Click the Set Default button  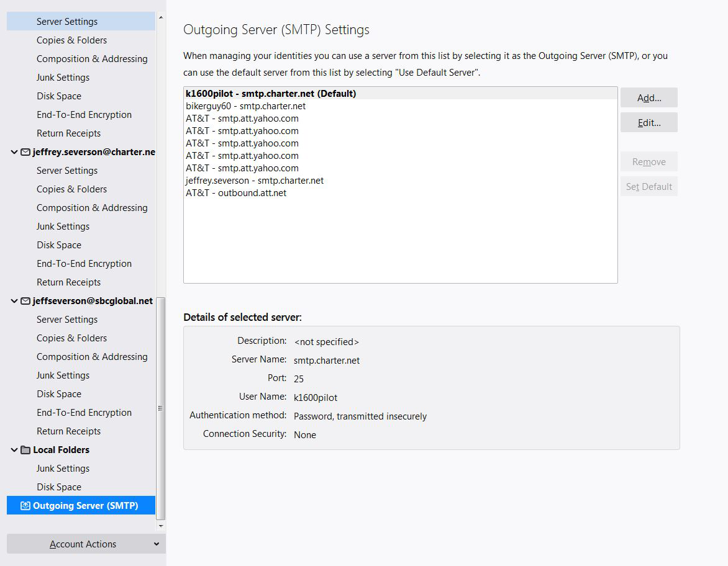[649, 187]
